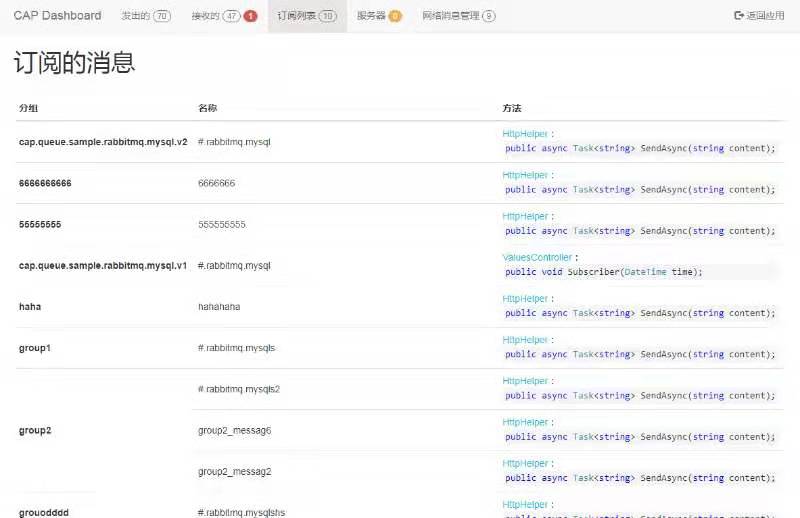This screenshot has height=518, width=800.
Task: Click the count badge on 订阅列表
Action: (328, 16)
